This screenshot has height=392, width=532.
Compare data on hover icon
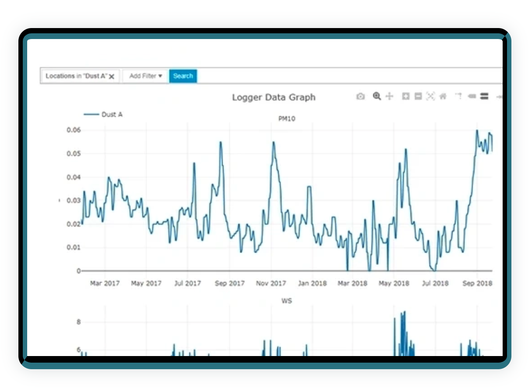[x=484, y=96]
